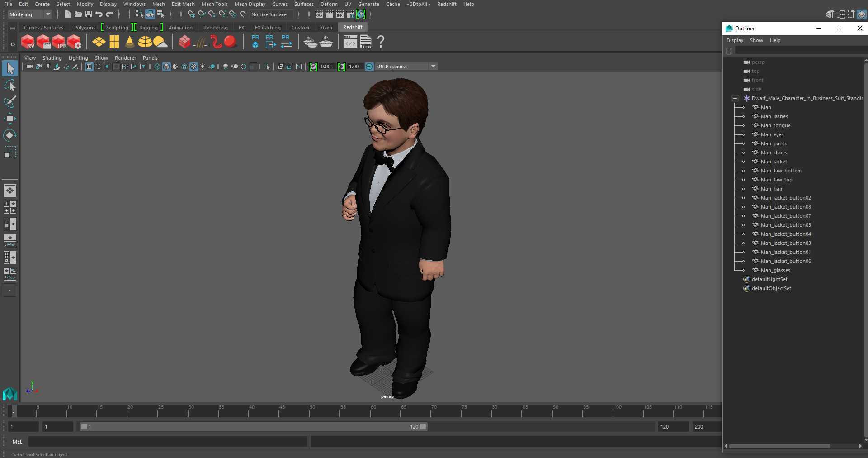
Task: Activate the Rotate tool
Action: point(10,135)
